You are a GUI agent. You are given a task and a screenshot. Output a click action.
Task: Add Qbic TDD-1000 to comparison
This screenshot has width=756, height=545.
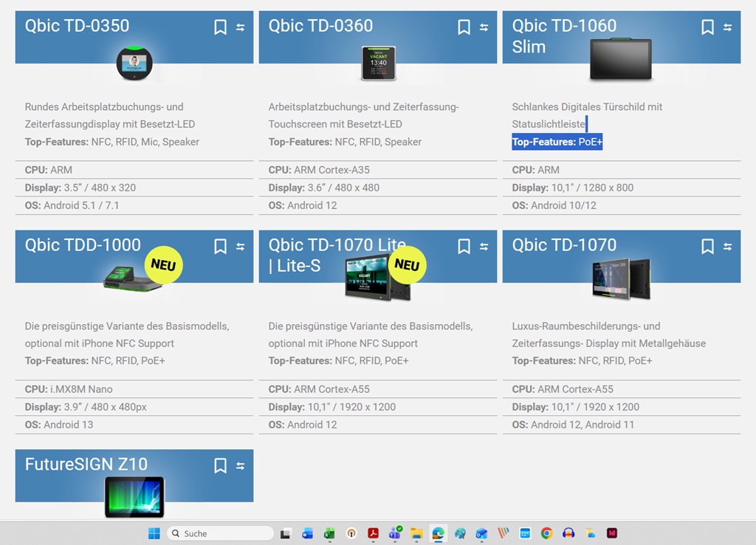point(240,247)
